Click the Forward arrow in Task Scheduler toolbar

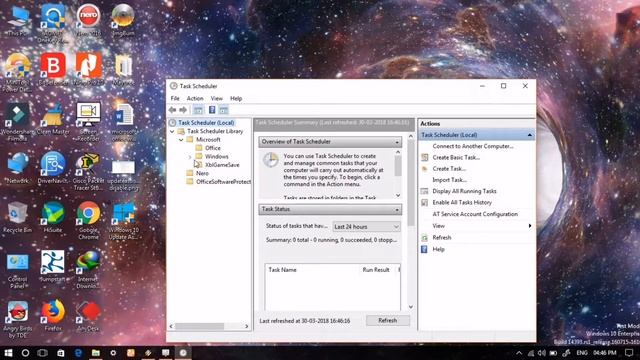183,110
